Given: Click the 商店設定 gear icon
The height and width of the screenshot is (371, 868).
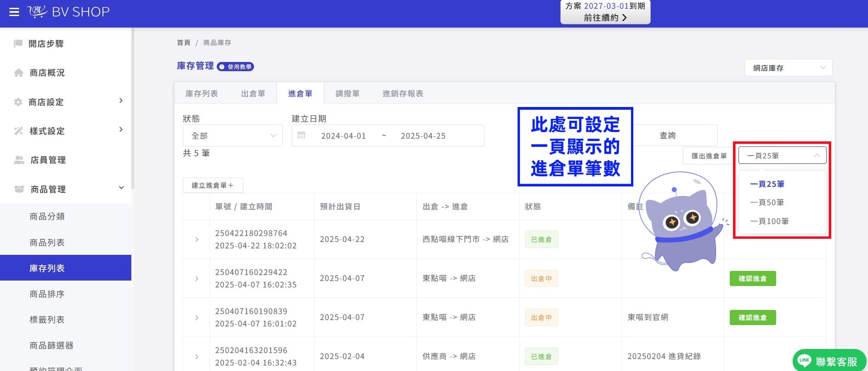Looking at the screenshot, I should [x=18, y=102].
